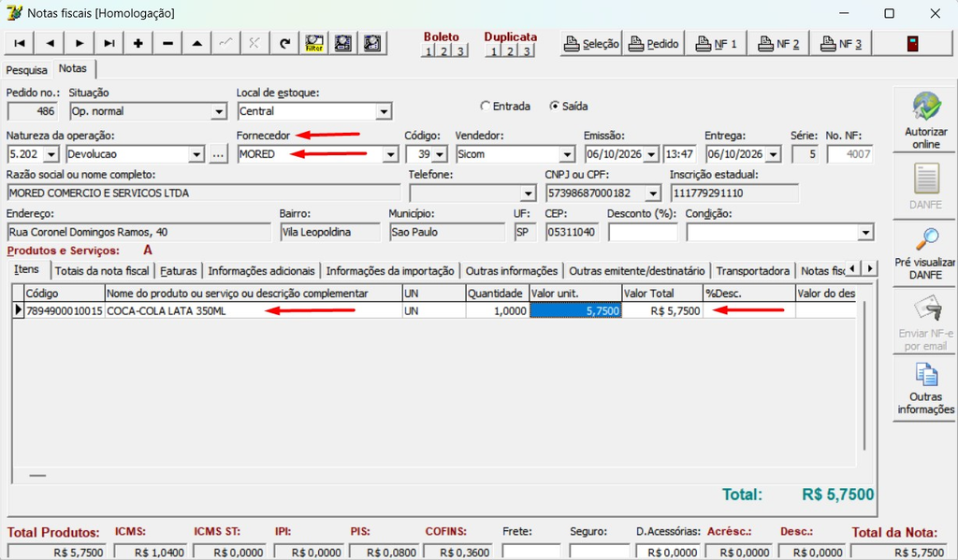Click the Seguro input field
Viewport: 958px width, 560px height.
tap(599, 553)
